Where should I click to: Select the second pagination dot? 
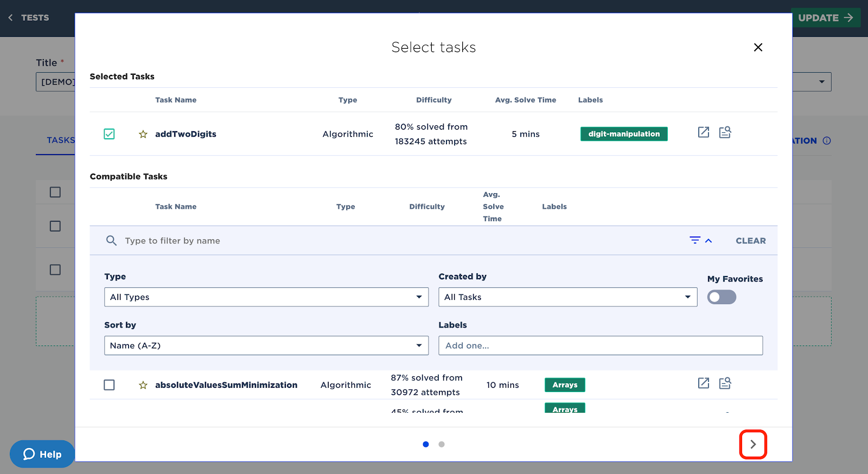[442, 444]
